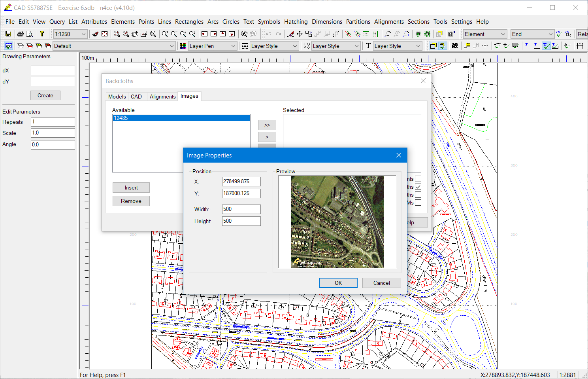
Task: Click the eraser delete icon
Action: 290,34
